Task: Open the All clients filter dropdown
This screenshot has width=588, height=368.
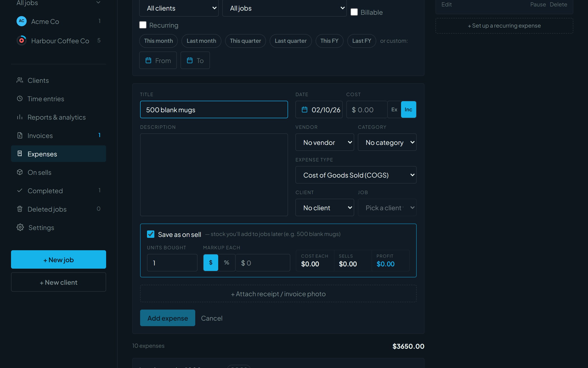Action: point(179,8)
